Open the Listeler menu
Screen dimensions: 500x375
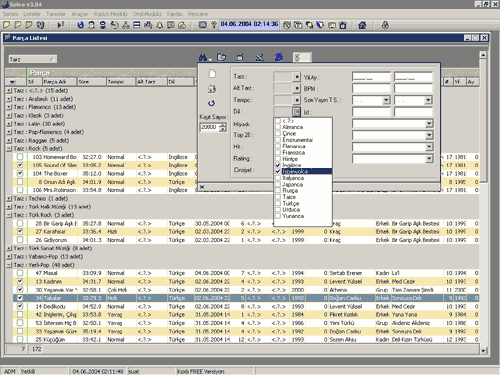click(32, 14)
